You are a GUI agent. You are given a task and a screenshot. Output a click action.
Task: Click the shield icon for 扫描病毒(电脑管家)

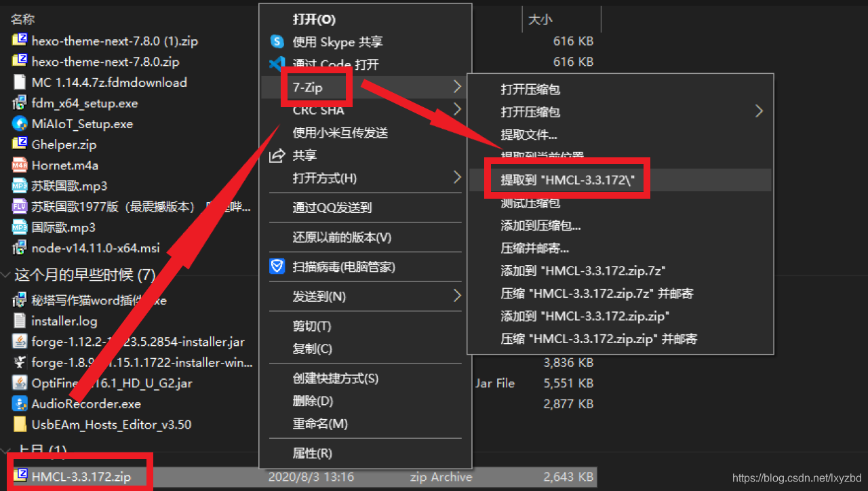(277, 267)
